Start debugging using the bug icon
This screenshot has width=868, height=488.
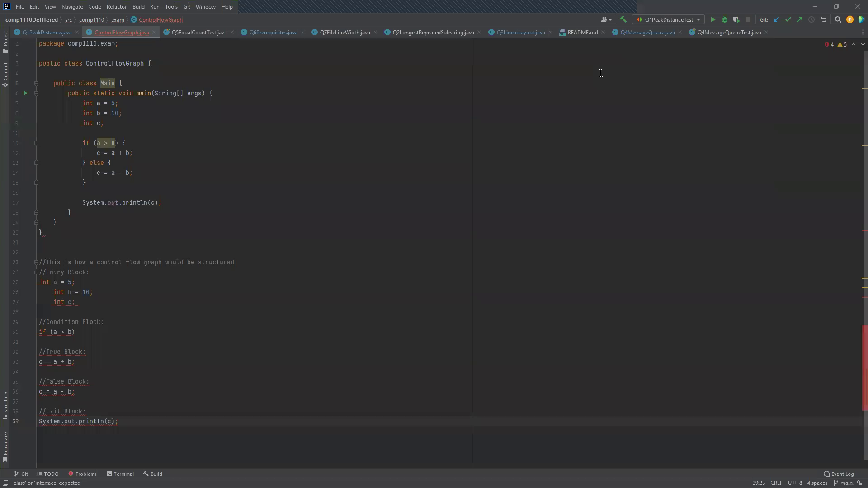725,19
